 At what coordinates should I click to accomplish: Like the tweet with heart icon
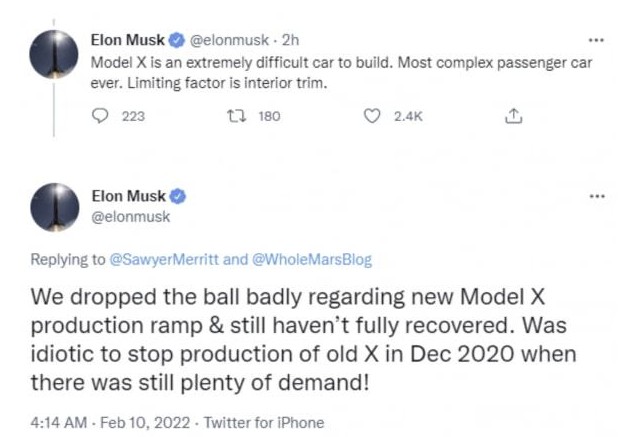(372, 116)
